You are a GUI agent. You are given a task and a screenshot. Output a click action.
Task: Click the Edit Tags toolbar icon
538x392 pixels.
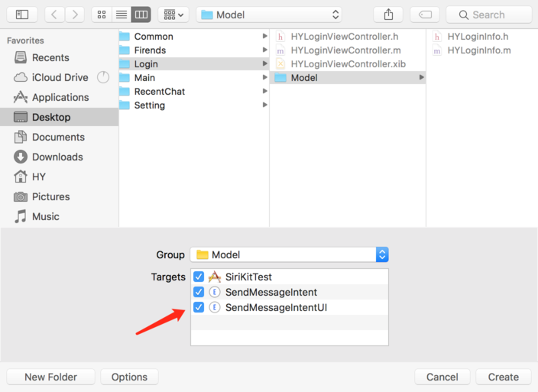point(425,15)
